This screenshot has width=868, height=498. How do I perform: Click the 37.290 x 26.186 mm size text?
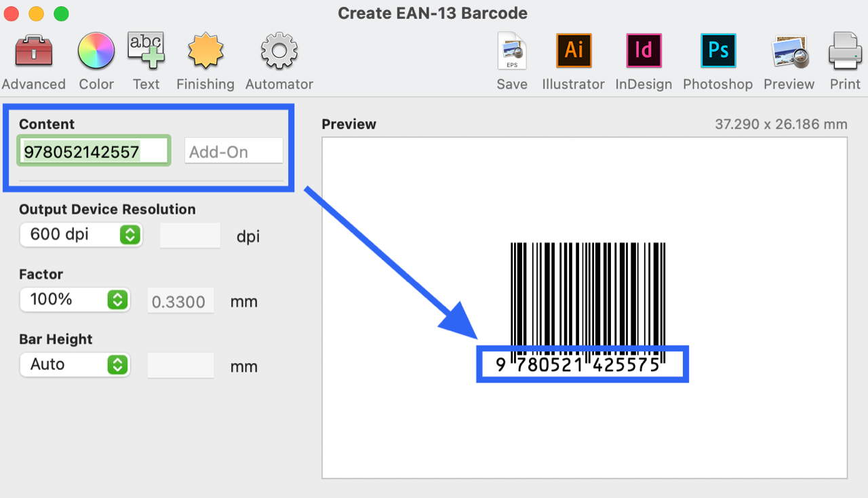coord(781,124)
